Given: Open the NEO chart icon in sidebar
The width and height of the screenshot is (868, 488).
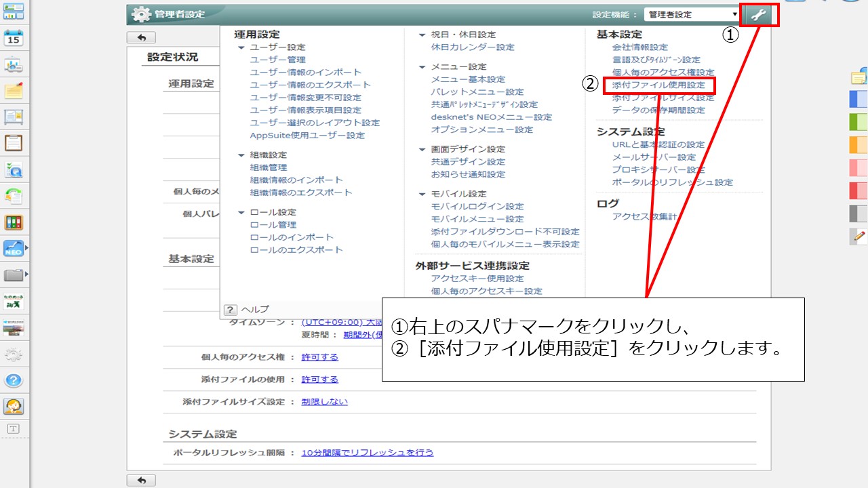Looking at the screenshot, I should (x=14, y=249).
